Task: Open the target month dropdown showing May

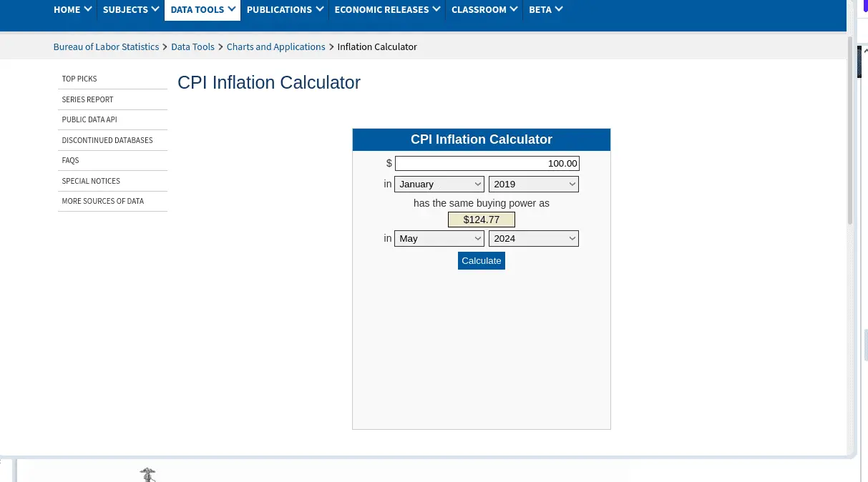Action: click(x=439, y=238)
